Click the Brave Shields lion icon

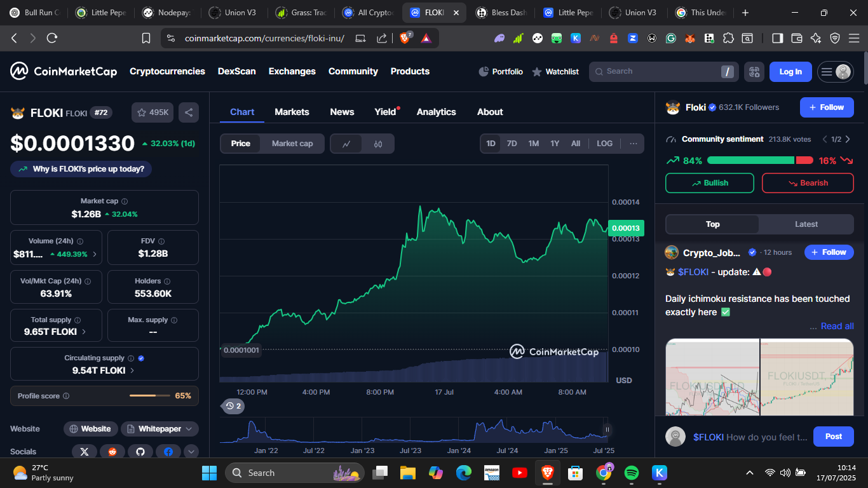405,38
